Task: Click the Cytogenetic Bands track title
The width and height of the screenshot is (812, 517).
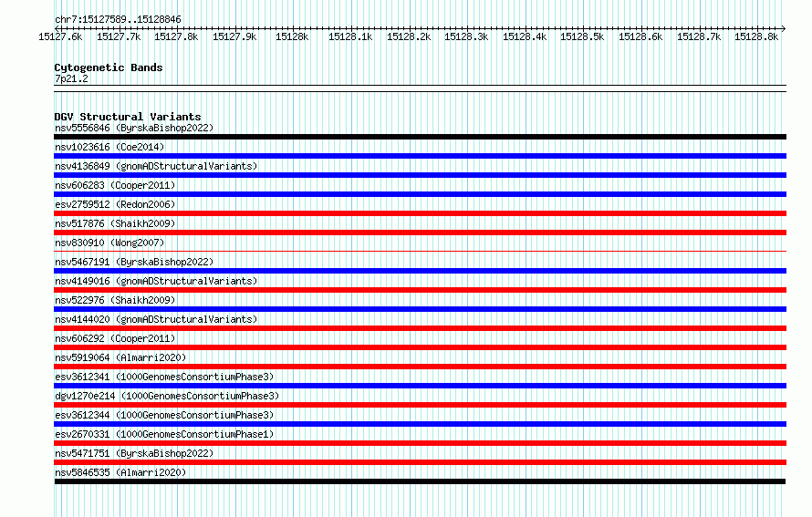Action: click(109, 67)
